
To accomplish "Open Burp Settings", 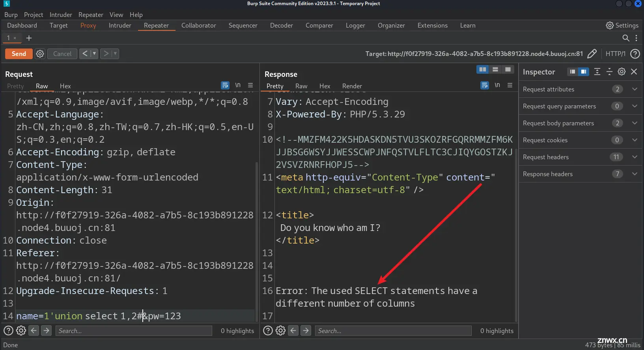I will [622, 25].
